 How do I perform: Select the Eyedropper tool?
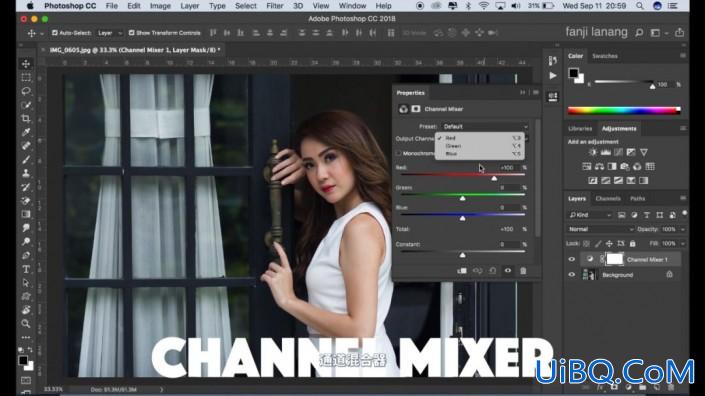pos(26,132)
